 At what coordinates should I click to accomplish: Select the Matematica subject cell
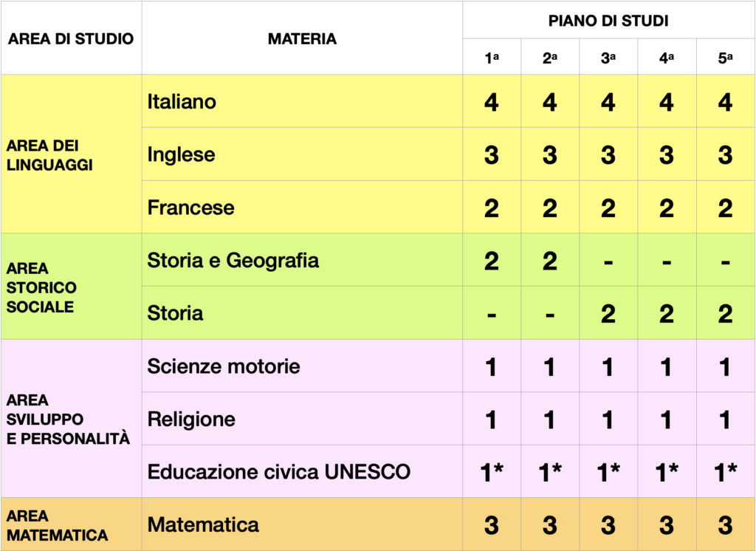(302, 524)
